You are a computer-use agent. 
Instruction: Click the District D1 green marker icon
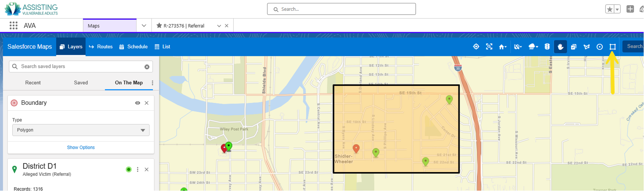[x=14, y=169]
